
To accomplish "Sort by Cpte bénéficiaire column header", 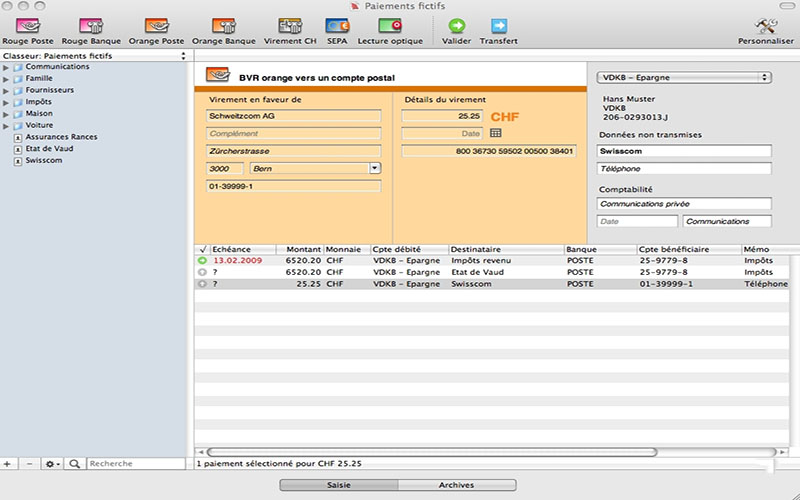I will pos(689,249).
